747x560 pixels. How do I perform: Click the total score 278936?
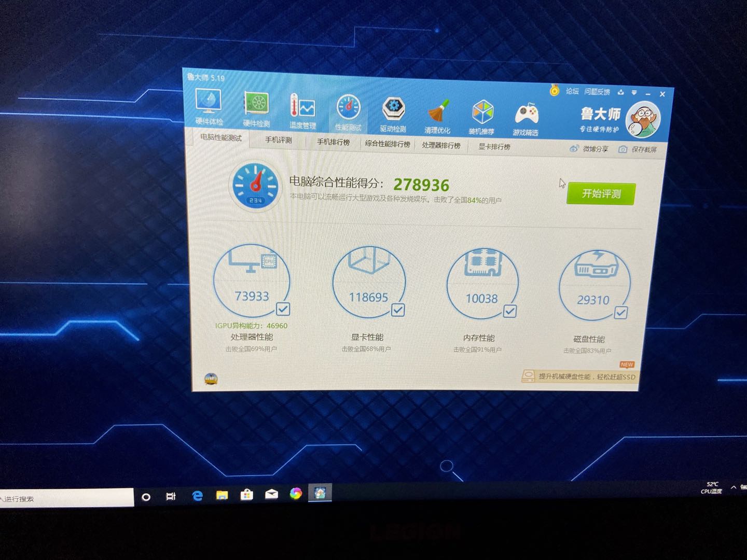(x=421, y=185)
